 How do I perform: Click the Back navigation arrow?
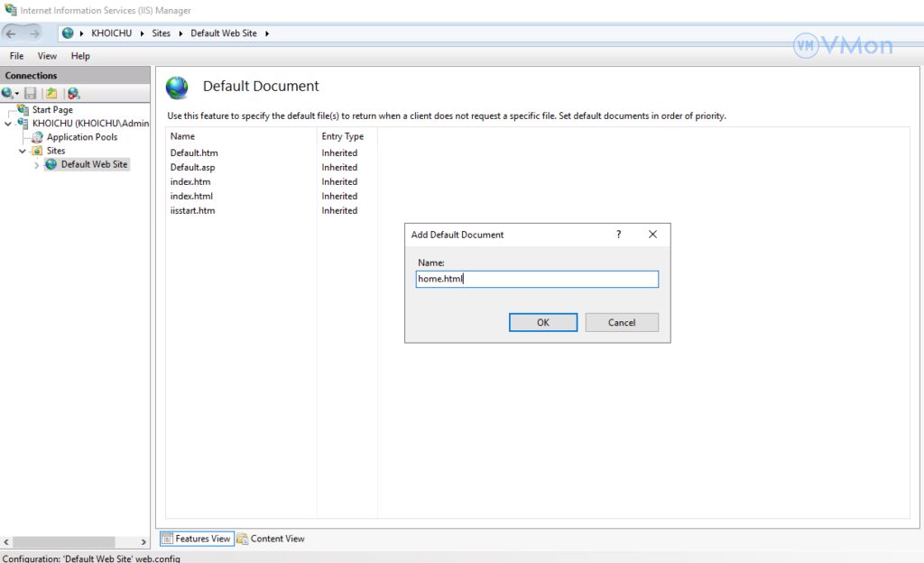12,33
